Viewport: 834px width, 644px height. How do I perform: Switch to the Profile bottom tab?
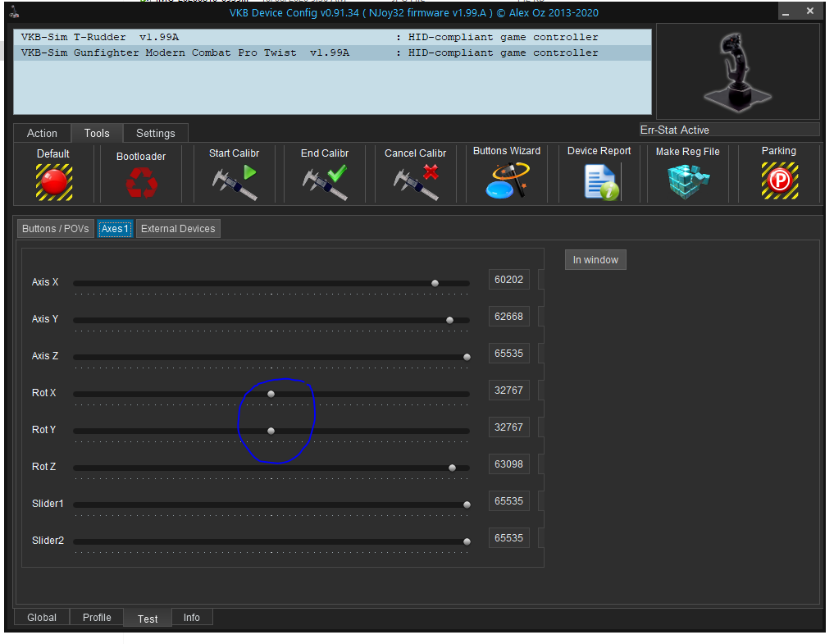(x=97, y=618)
